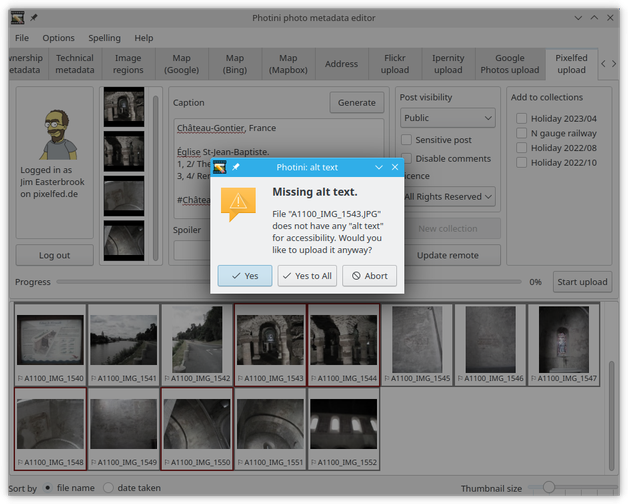
Task: Click the user avatar picture
Action: (x=58, y=135)
